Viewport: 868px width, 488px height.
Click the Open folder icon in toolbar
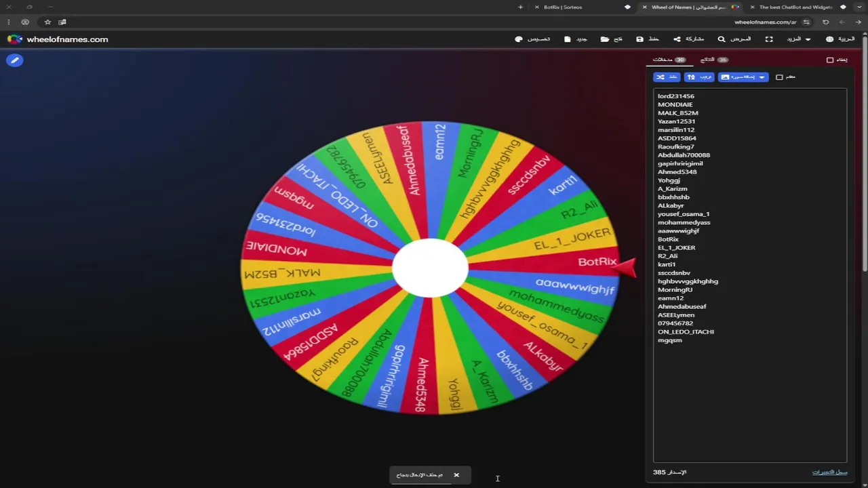pos(605,39)
